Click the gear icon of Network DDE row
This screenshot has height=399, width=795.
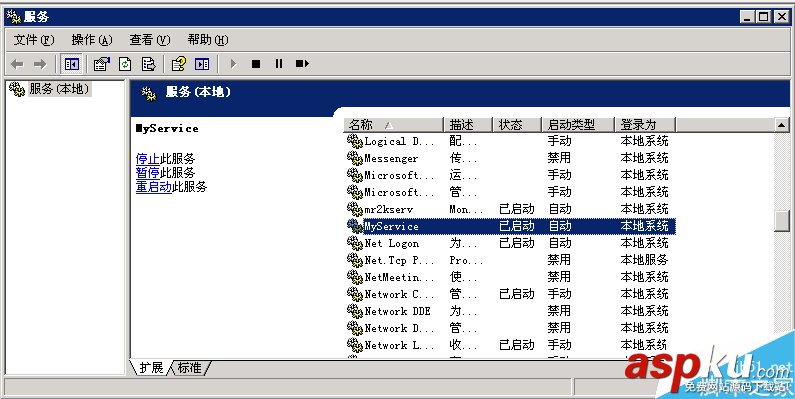pyautogui.click(x=354, y=310)
